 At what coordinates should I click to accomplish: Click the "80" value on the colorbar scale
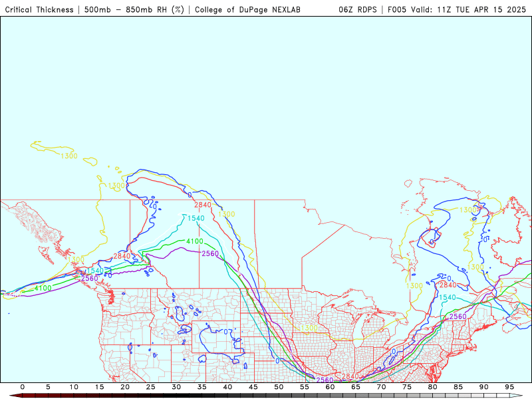[433, 387]
